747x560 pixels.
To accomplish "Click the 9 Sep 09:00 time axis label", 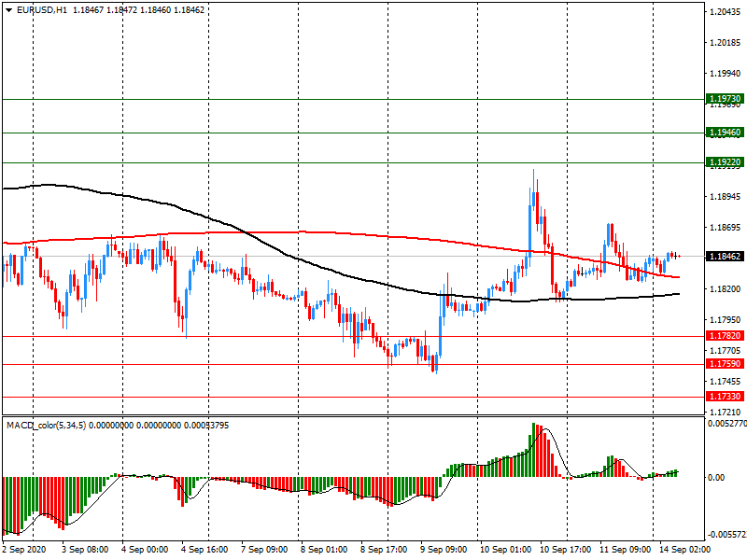I will pos(444,550).
